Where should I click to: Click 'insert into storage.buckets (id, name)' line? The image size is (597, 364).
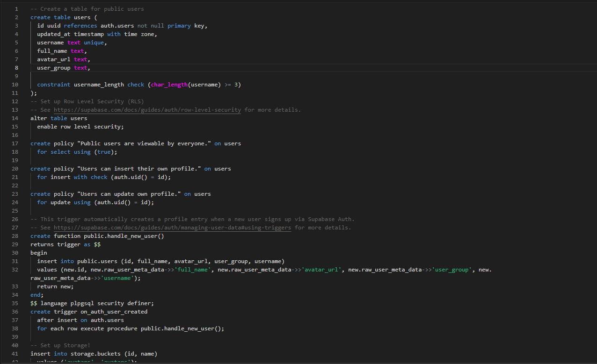tap(94, 354)
